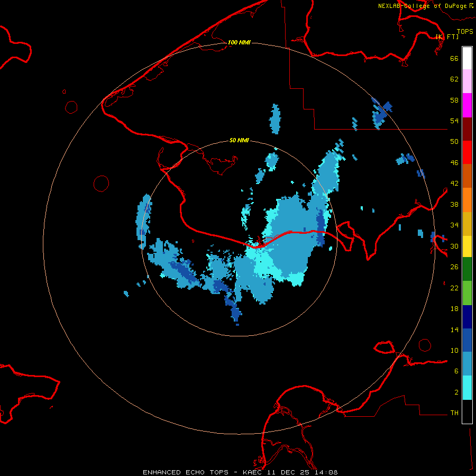
Task: Click the 100 NMI range ring label
Action: 239,42
